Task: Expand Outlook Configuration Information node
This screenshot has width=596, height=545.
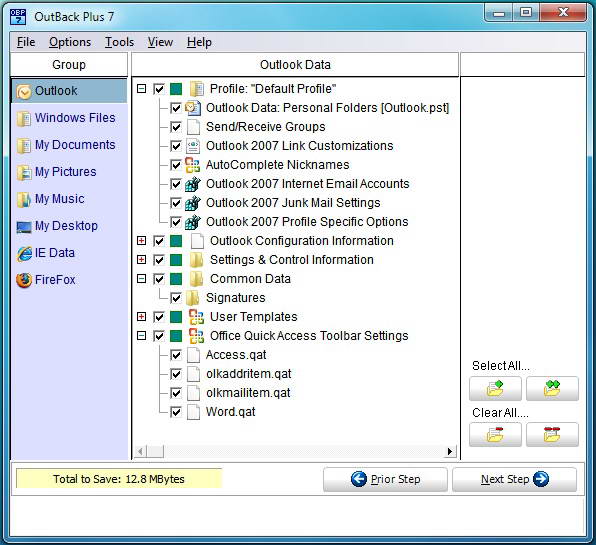Action: pos(141,241)
